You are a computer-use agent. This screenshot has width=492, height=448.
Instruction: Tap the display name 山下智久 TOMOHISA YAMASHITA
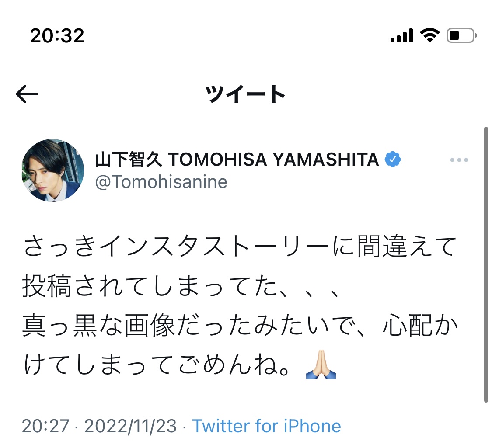coord(237,160)
